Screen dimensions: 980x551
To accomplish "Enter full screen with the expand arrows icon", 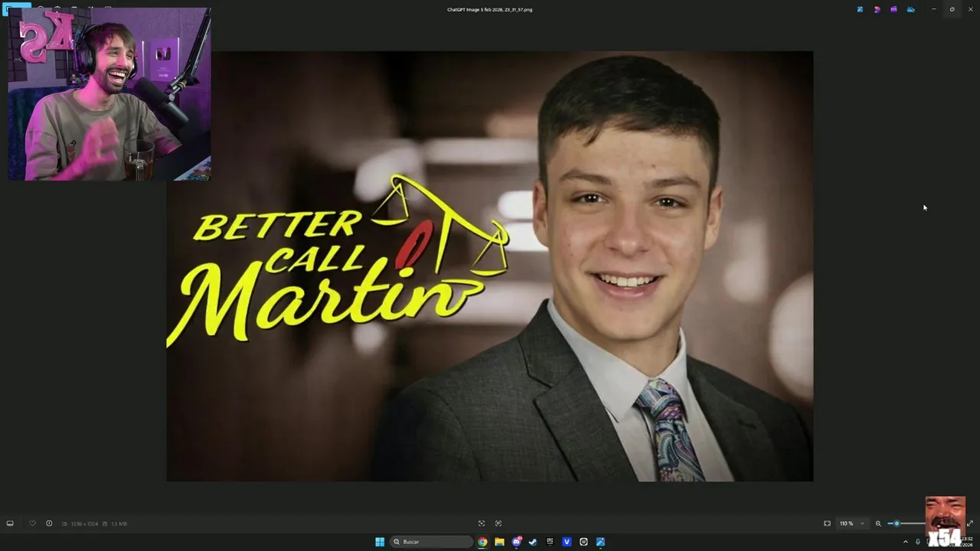I will [970, 523].
